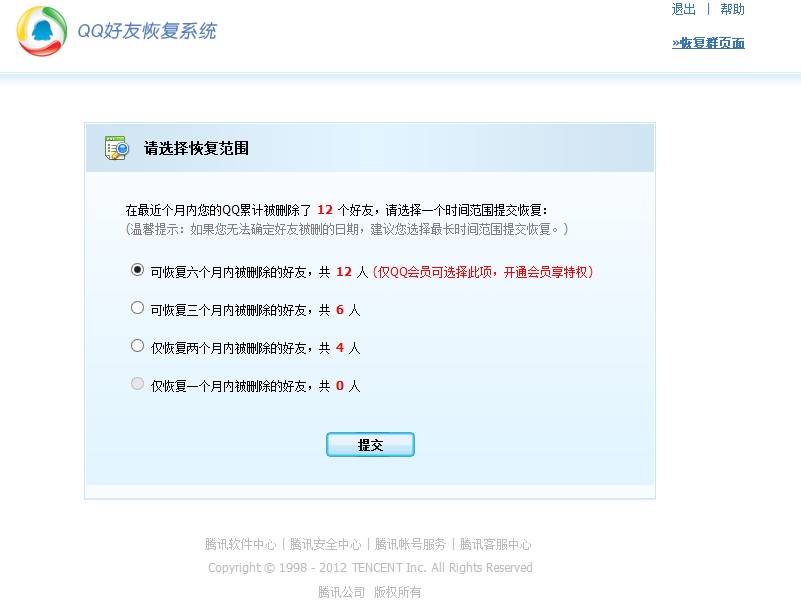Click the copyright TENCENT Inc. text

point(370,567)
